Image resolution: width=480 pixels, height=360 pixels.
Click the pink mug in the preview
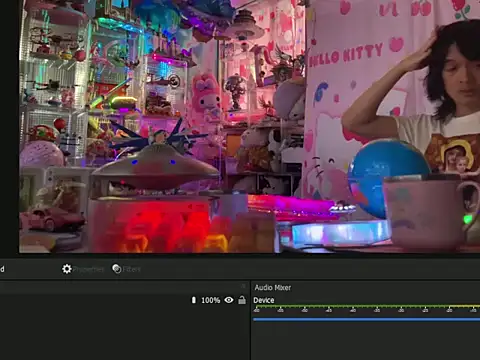(x=430, y=213)
